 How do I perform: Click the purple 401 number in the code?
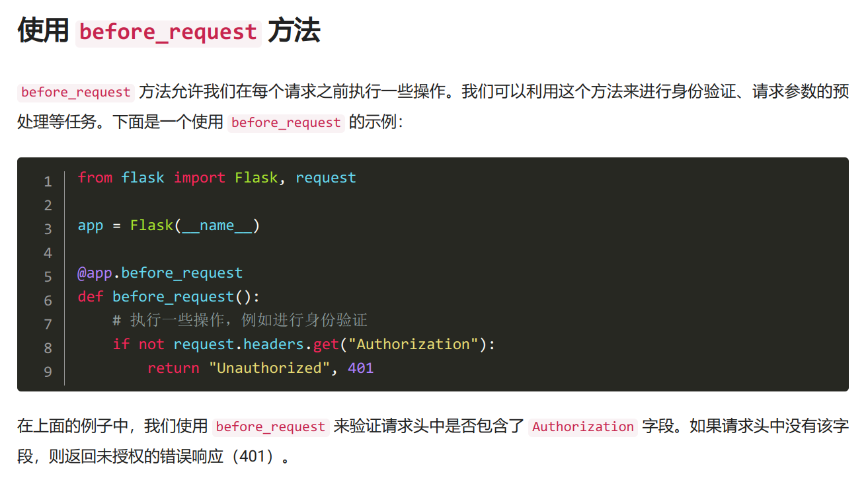360,368
